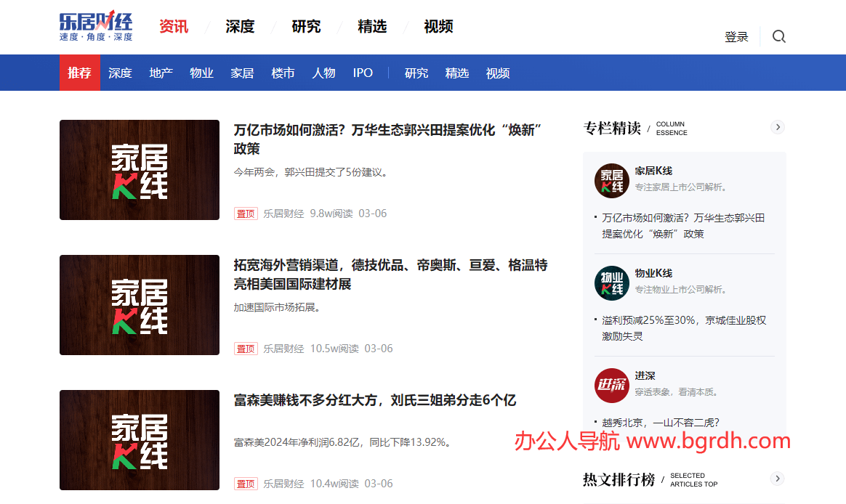Switch to the 家居 category tab
The height and width of the screenshot is (504, 846).
pos(242,73)
